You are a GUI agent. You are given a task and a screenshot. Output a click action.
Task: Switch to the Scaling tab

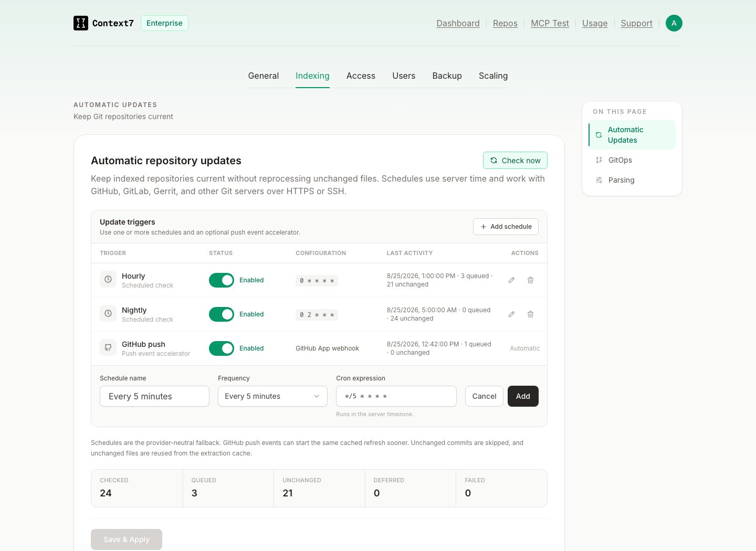pyautogui.click(x=493, y=76)
